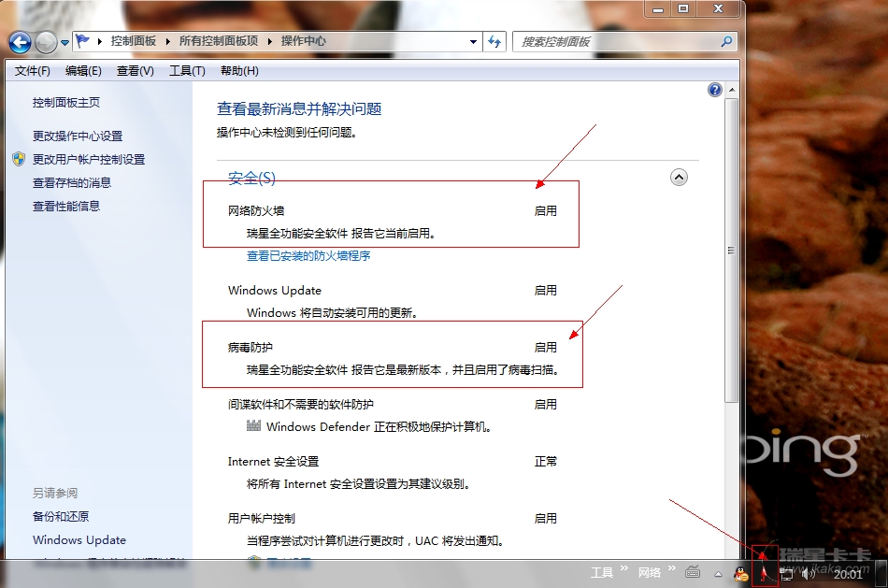Click the Refresh button beside address bar
Screen dimensions: 888x588
click(x=494, y=41)
